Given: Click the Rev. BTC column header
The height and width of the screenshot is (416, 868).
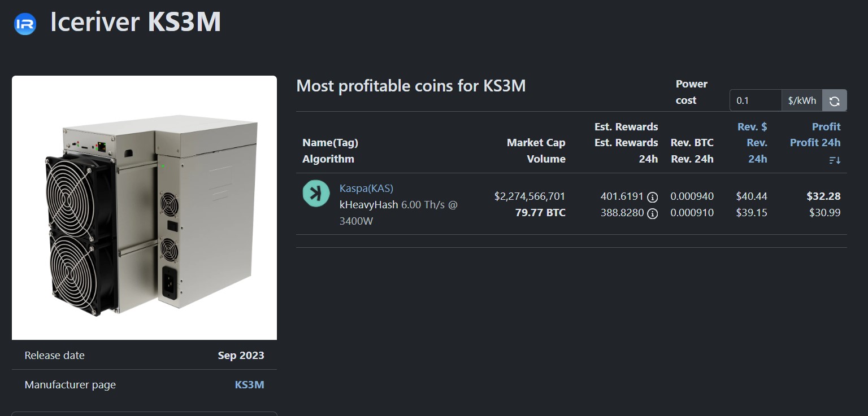Looking at the screenshot, I should pos(692,151).
